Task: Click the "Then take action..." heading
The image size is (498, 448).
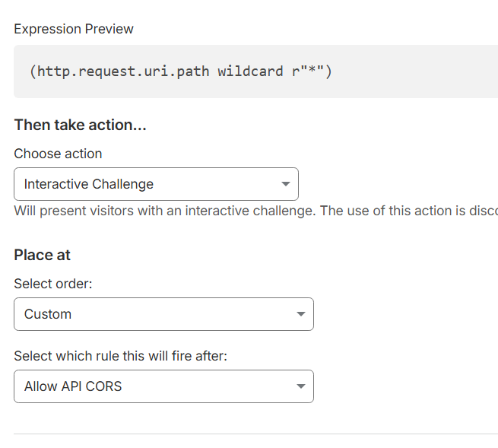Action: pyautogui.click(x=80, y=125)
